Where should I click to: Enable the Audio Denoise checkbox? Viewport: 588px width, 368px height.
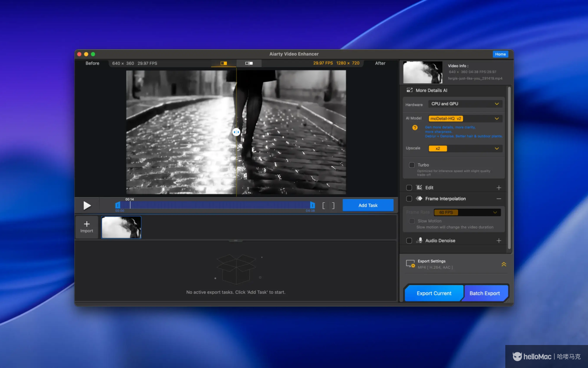pos(409,241)
